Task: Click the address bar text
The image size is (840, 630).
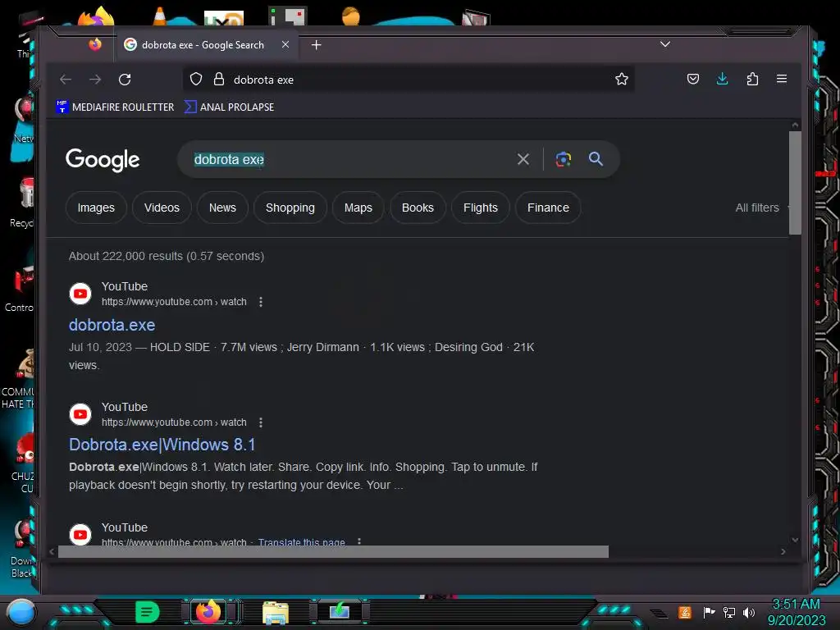Action: tap(263, 80)
